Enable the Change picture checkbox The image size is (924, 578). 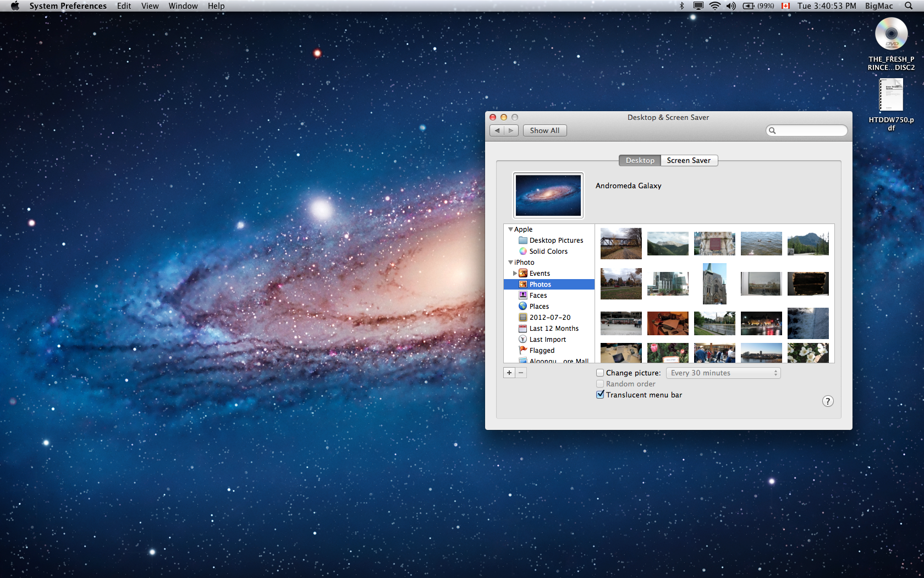pyautogui.click(x=600, y=373)
